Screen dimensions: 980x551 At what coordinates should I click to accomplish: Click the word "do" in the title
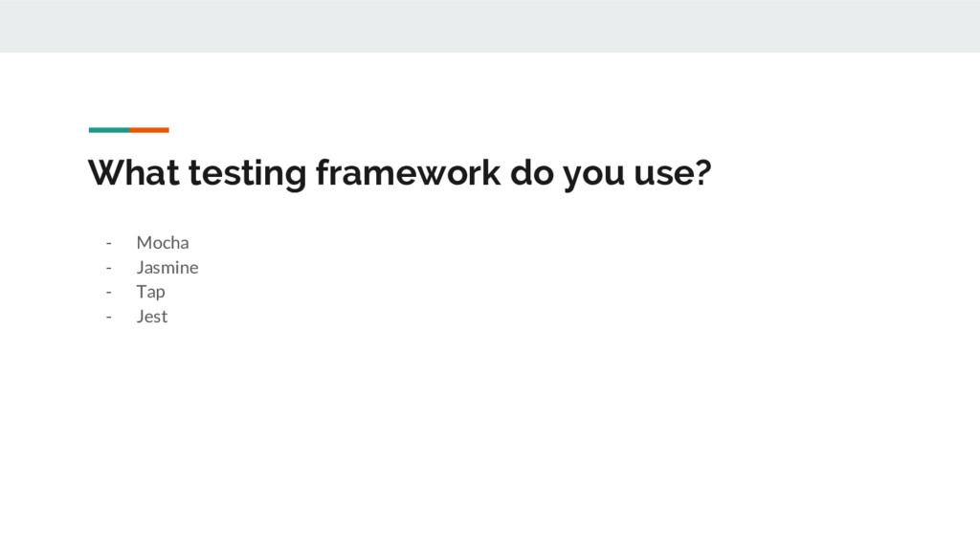(532, 172)
